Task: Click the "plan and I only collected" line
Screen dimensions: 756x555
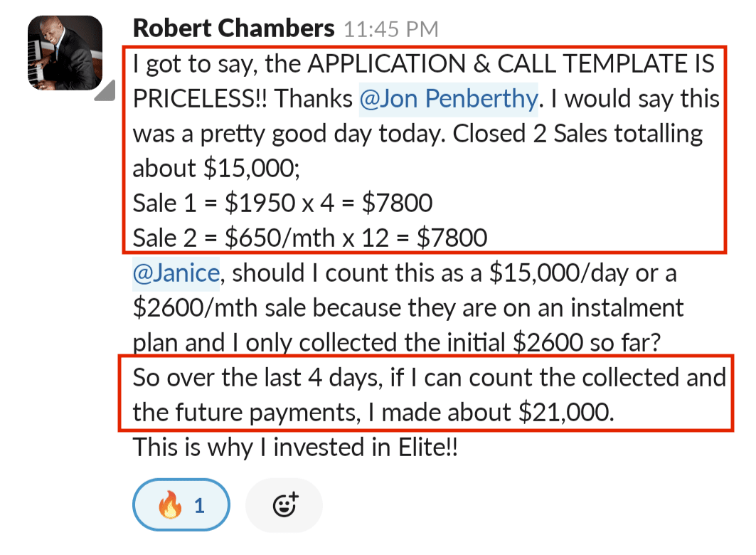Action: click(x=396, y=342)
